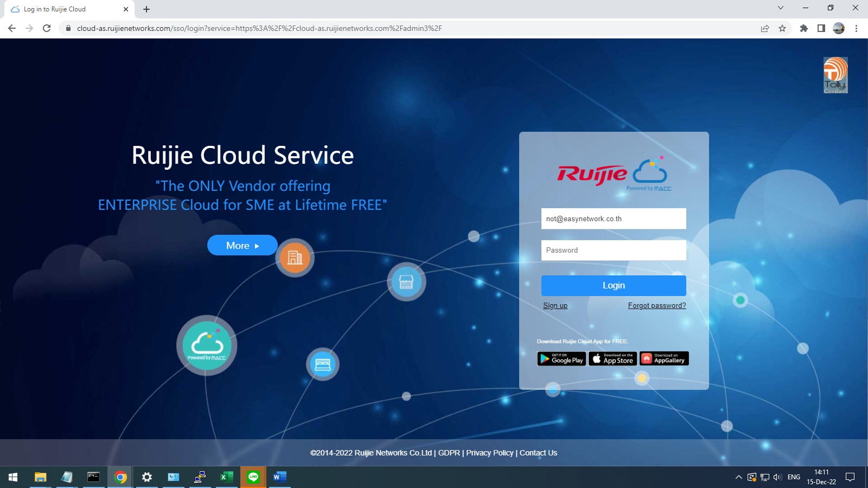Follow the Forgot password? link
The height and width of the screenshot is (488, 868).
pyautogui.click(x=657, y=306)
